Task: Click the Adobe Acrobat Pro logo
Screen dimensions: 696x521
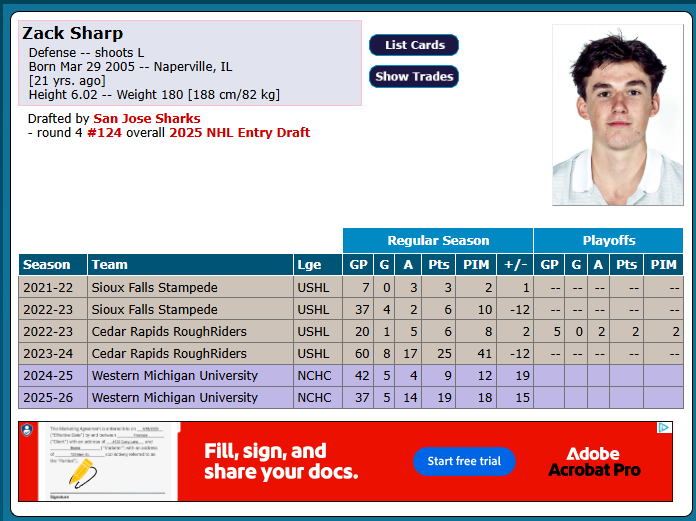Action: [x=594, y=462]
